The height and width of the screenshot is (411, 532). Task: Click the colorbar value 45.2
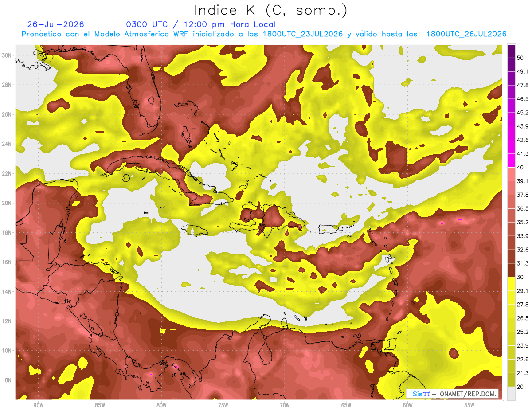(523, 113)
